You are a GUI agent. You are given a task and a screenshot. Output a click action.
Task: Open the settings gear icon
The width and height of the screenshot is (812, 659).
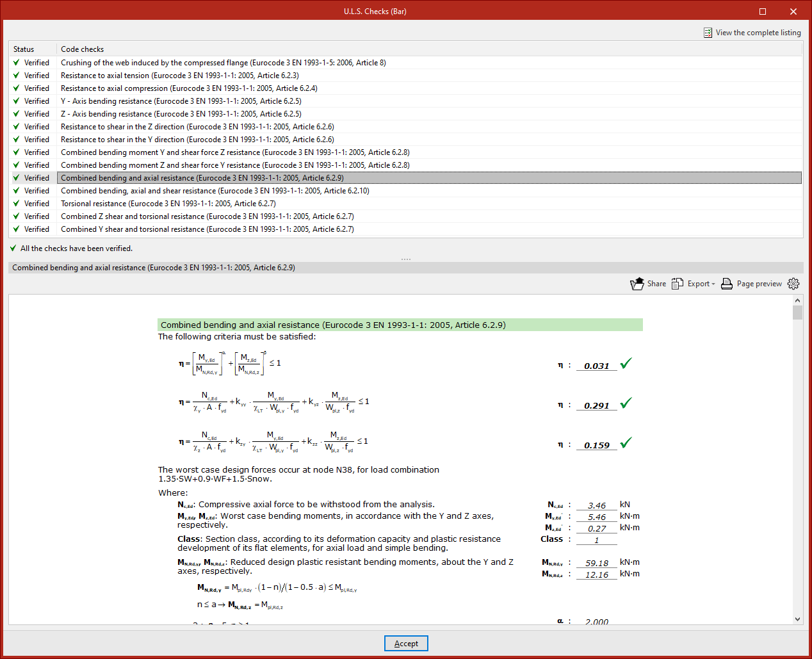point(793,284)
